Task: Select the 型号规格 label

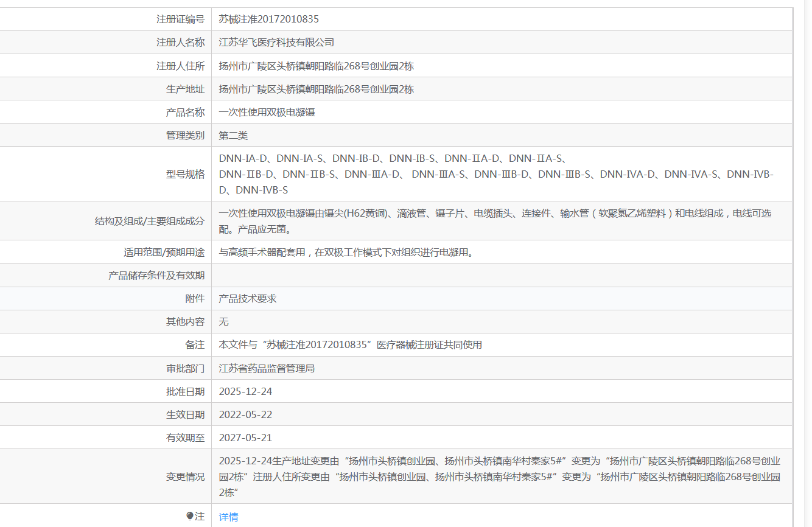Action: [x=185, y=174]
